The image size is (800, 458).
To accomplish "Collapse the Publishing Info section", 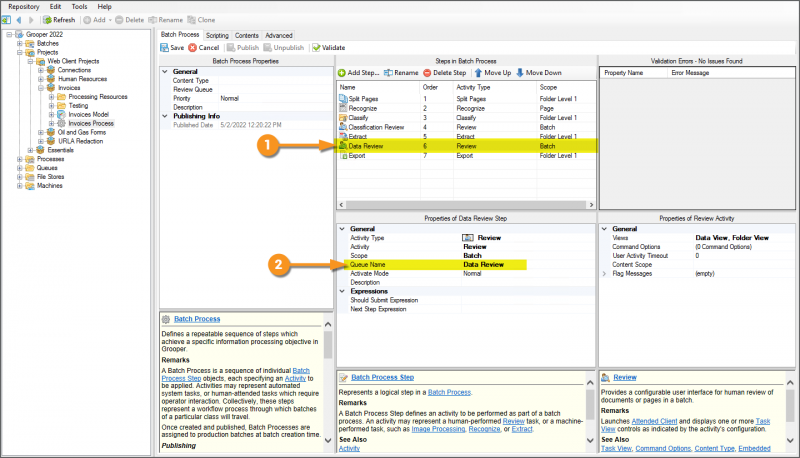I will coord(164,116).
